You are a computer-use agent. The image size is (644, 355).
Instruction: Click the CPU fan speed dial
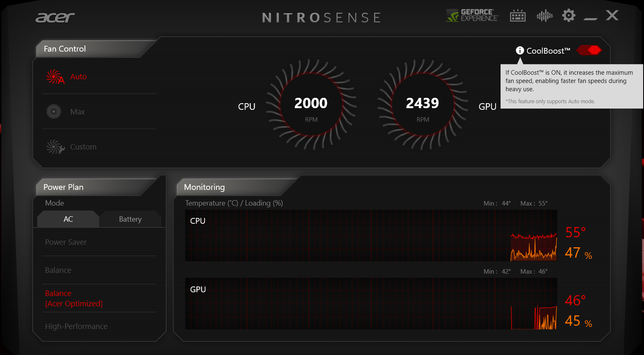[311, 104]
